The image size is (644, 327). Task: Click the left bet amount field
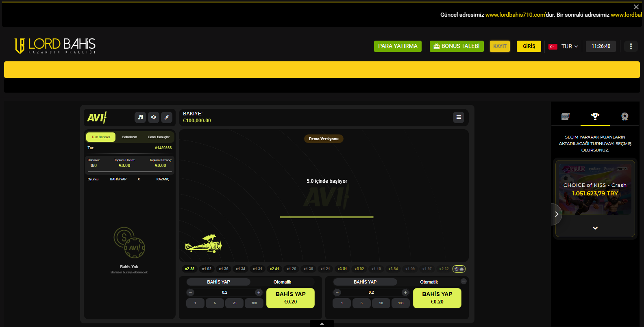[224, 292]
